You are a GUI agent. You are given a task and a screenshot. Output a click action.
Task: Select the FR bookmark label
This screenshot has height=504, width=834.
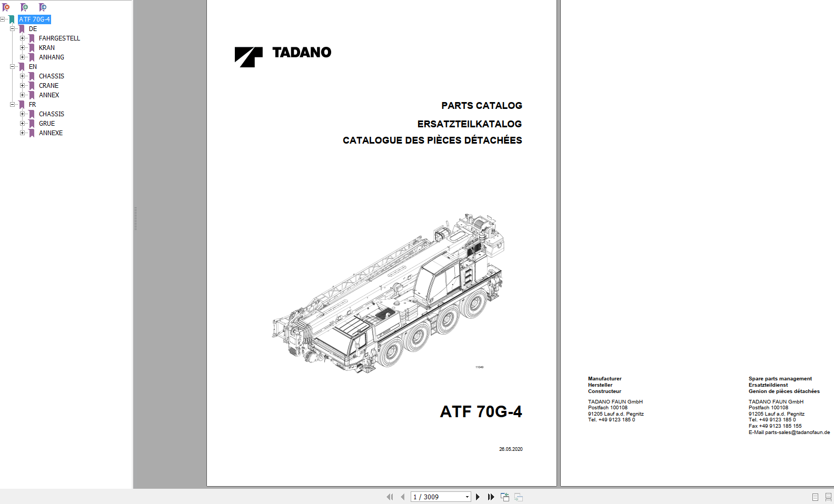[32, 105]
